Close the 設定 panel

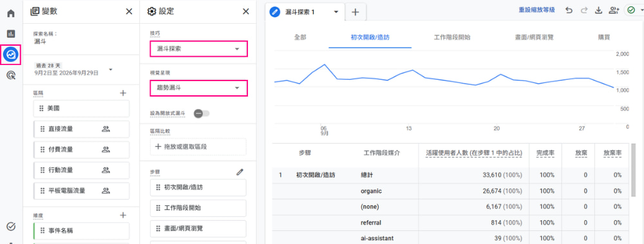coord(246,12)
